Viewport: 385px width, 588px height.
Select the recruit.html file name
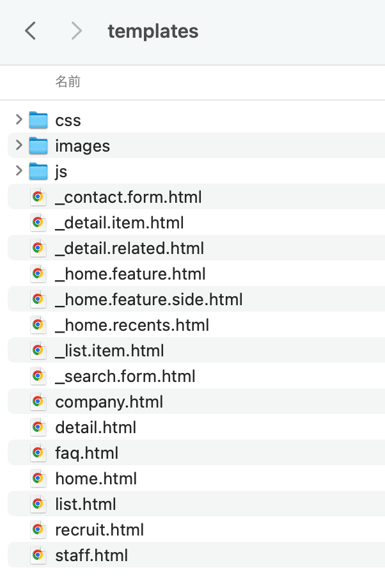[99, 530]
